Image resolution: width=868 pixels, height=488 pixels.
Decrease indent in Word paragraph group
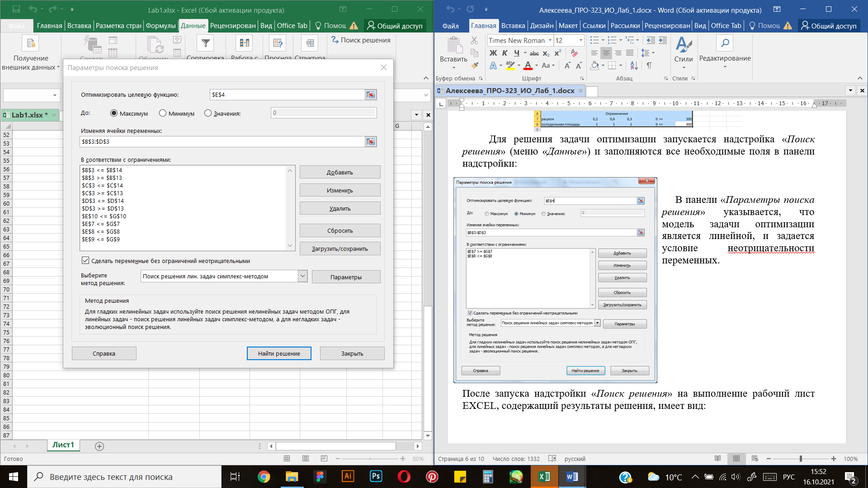click(651, 40)
